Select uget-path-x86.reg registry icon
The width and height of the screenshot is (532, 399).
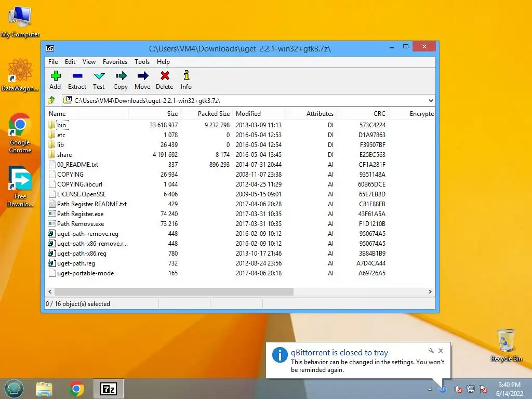pyautogui.click(x=52, y=253)
